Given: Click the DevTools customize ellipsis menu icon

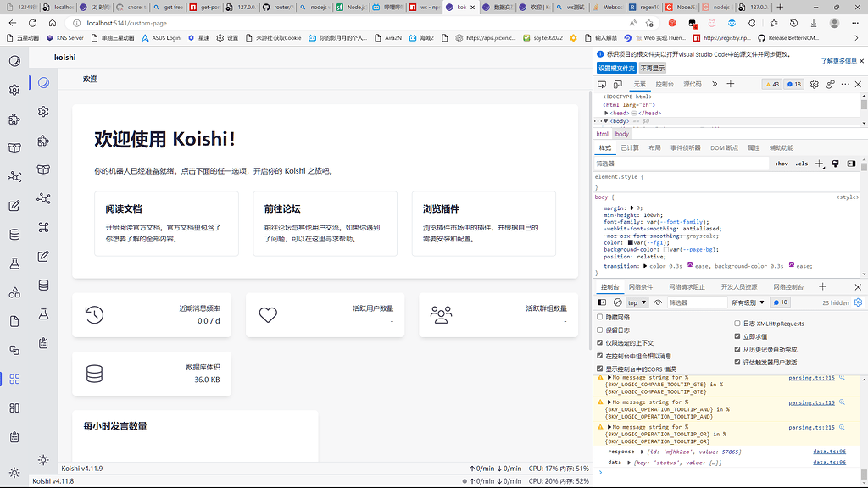Looking at the screenshot, I should (x=845, y=84).
